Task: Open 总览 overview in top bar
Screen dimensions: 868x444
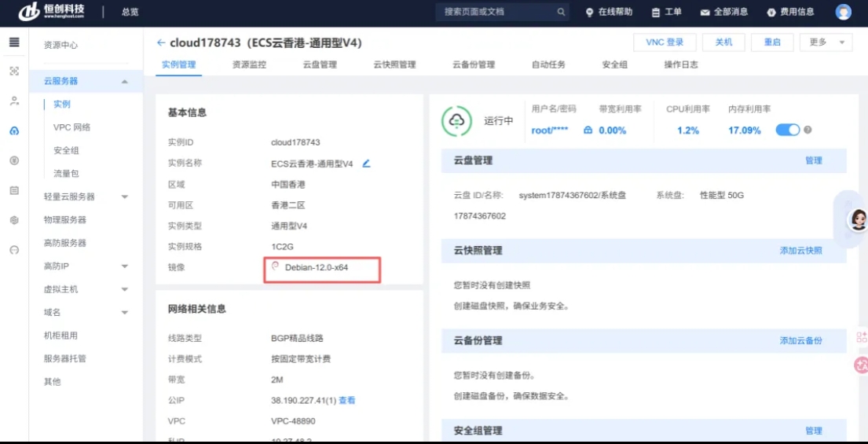Action: coord(130,12)
